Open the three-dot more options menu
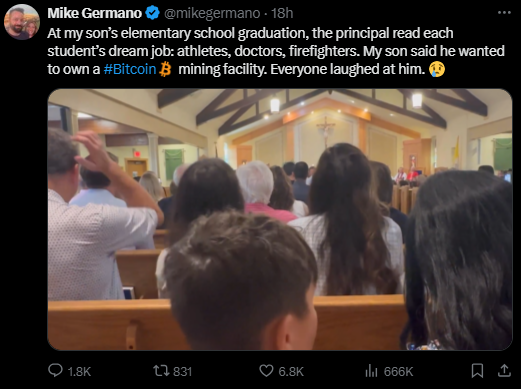 tap(504, 13)
